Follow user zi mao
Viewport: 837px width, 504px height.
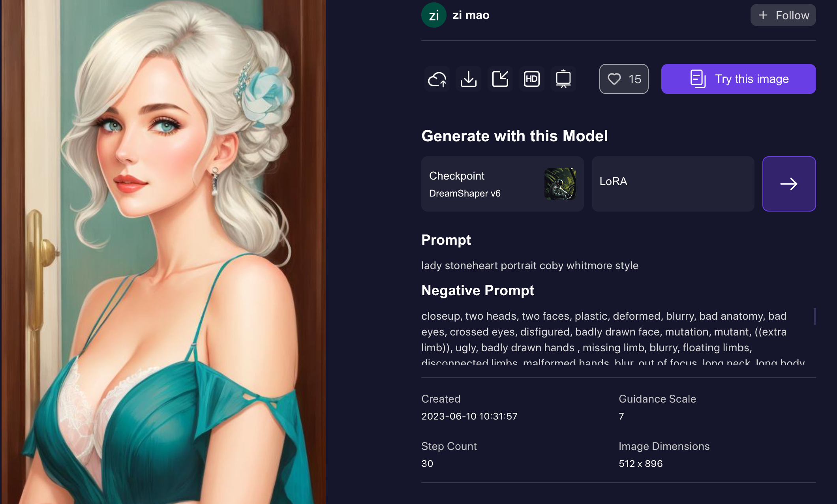pyautogui.click(x=783, y=15)
